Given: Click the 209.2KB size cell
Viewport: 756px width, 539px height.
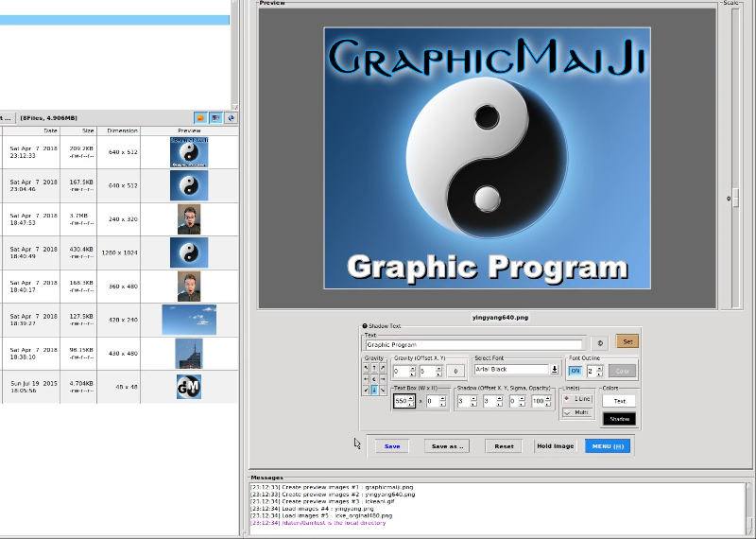Looking at the screenshot, I should (78, 152).
